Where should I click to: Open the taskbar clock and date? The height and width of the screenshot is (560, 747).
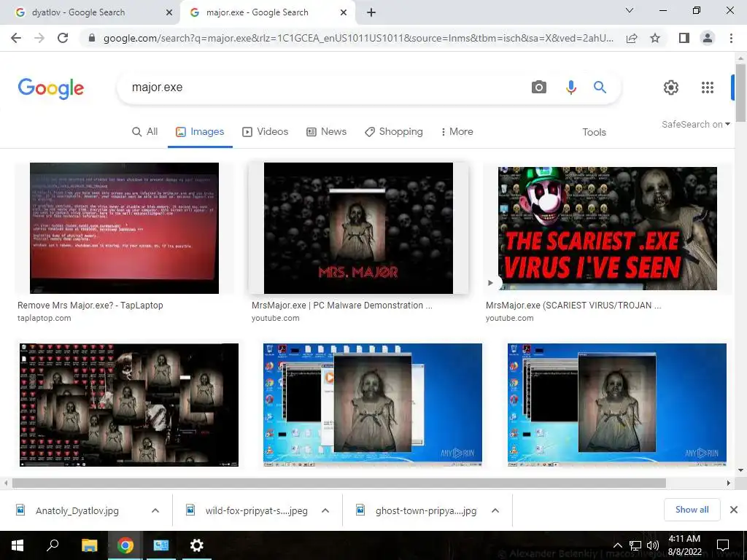[684, 545]
